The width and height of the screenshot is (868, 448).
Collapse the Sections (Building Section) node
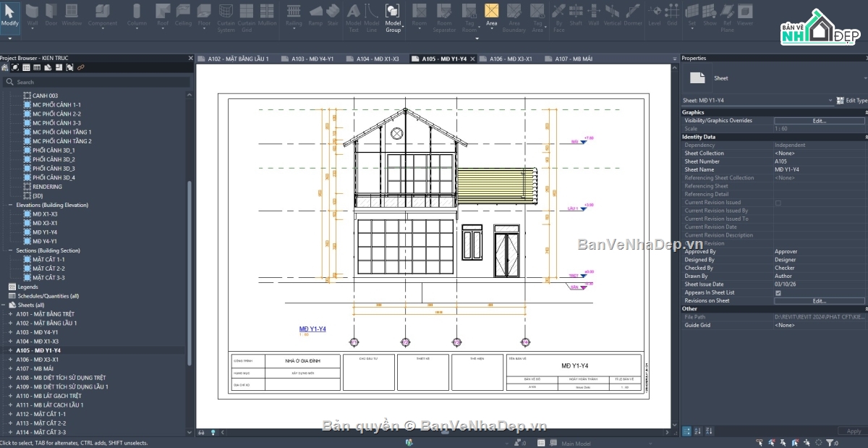coord(12,250)
